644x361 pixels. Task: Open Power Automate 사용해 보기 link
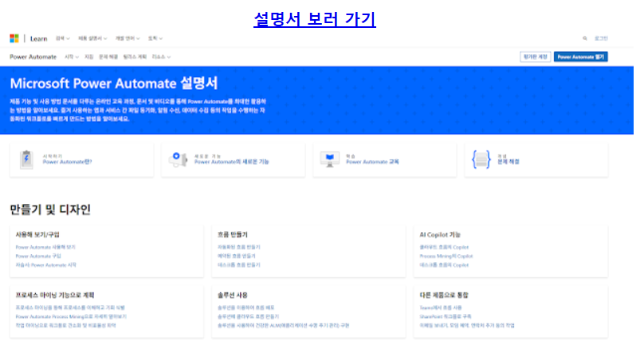point(45,247)
